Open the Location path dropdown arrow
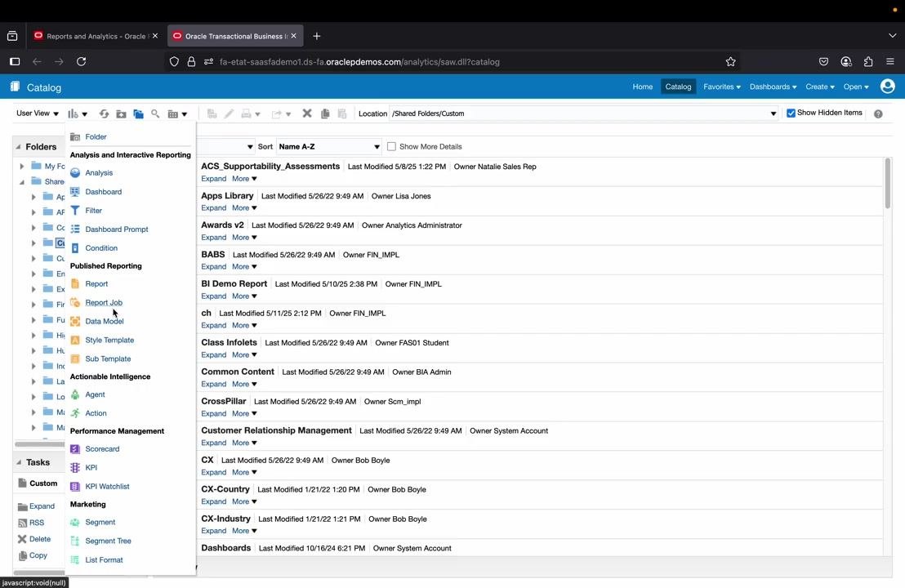The height and width of the screenshot is (588, 905). [773, 114]
